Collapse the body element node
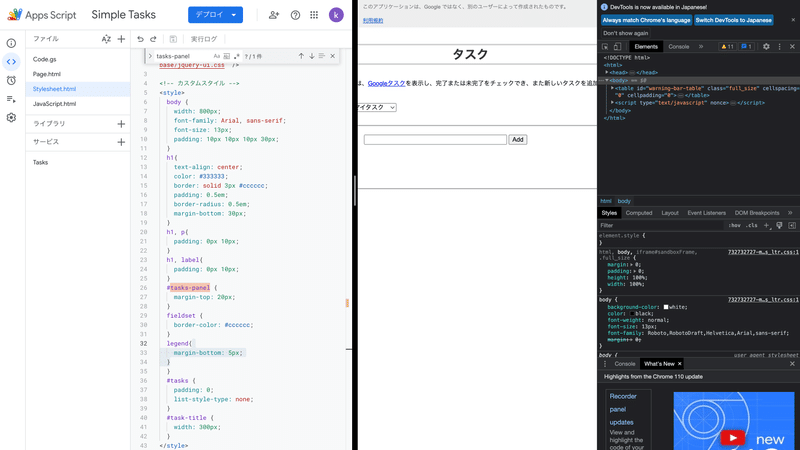 tap(607, 80)
